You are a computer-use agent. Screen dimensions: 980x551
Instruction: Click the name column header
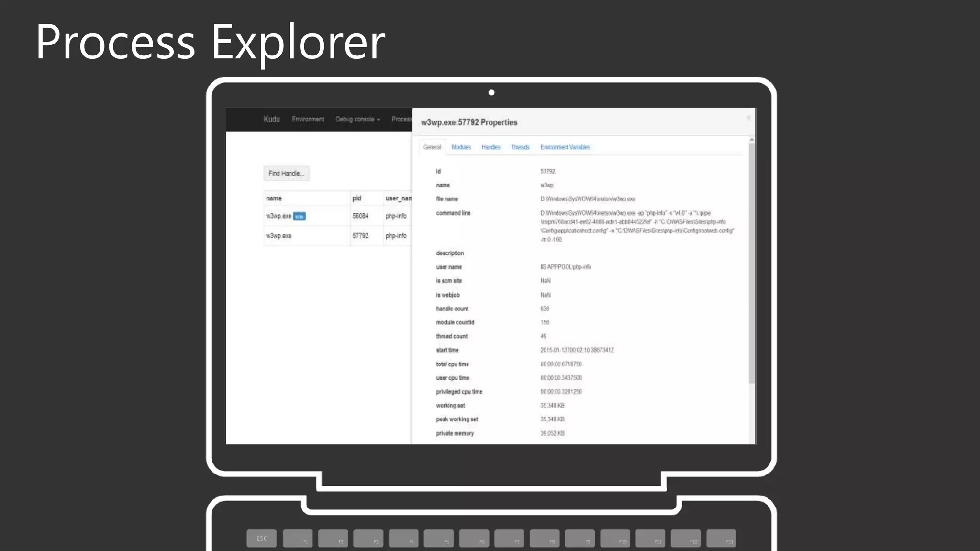(x=274, y=198)
